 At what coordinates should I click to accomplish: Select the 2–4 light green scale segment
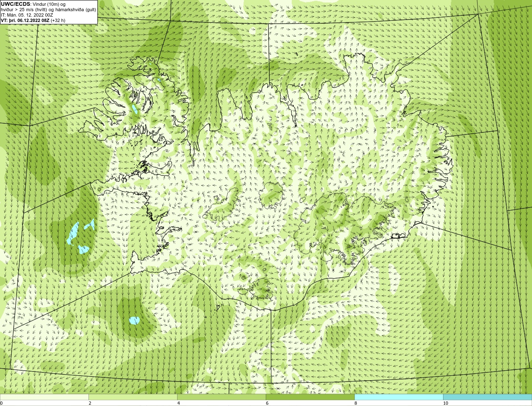(x=133, y=397)
